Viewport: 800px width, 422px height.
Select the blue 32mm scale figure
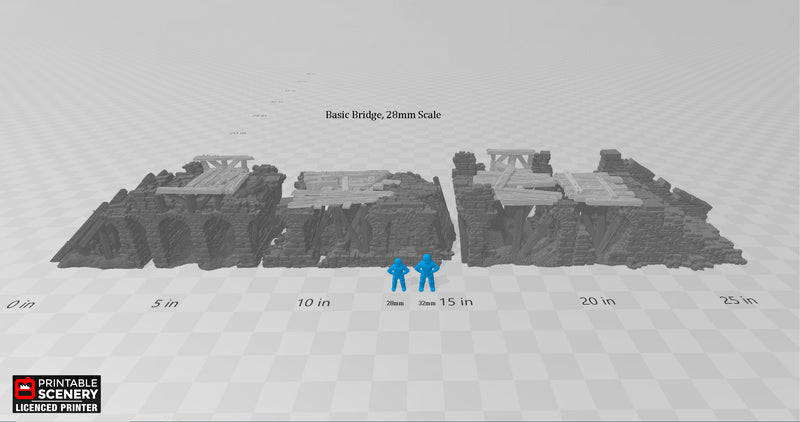(x=427, y=271)
